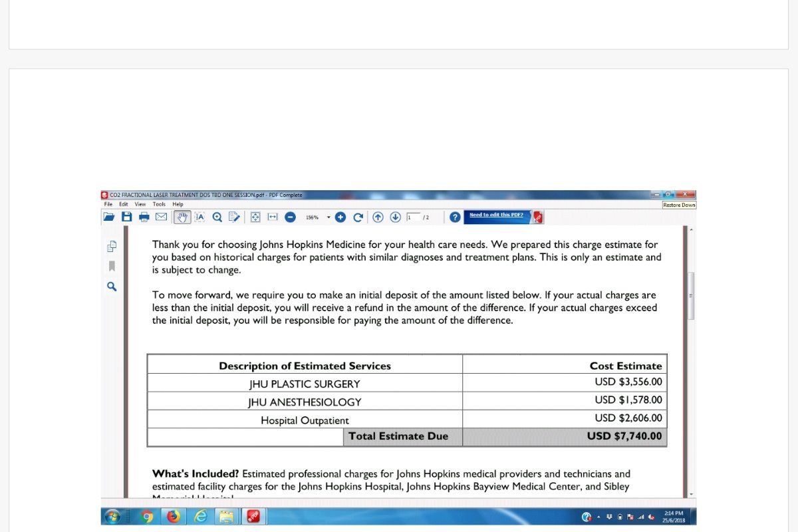Select the 'JHU ANESTHESIOLOGY' row text
This screenshot has width=798, height=532.
tap(305, 402)
